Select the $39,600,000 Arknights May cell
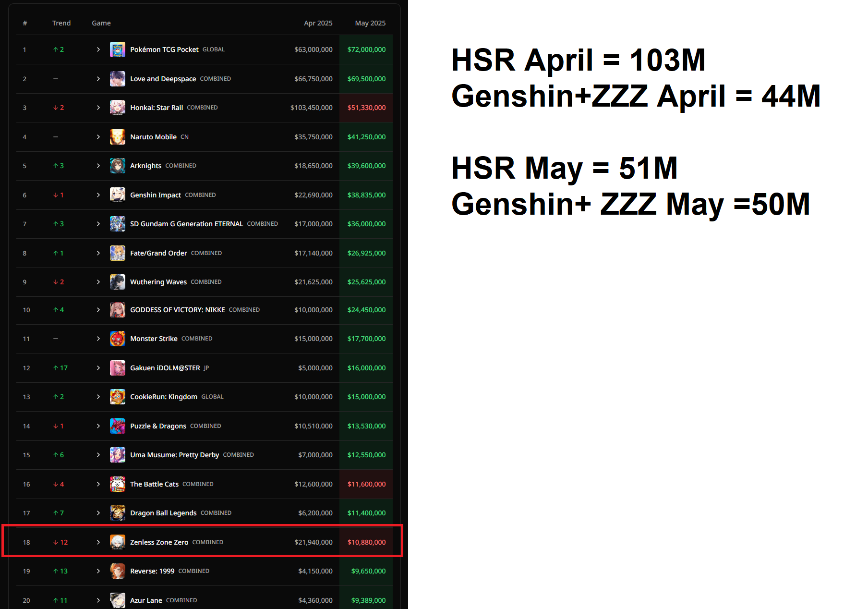Image resolution: width=868 pixels, height=609 pixels. coord(367,166)
